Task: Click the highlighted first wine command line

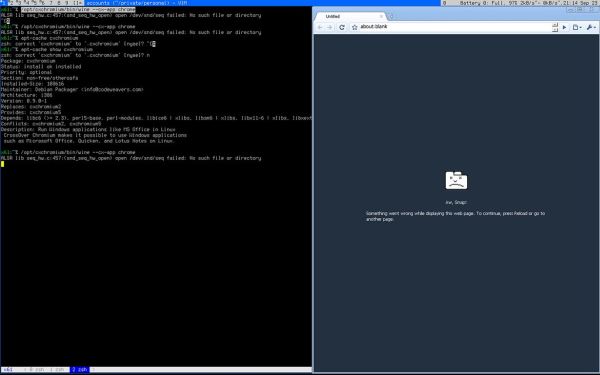Action: coord(78,10)
